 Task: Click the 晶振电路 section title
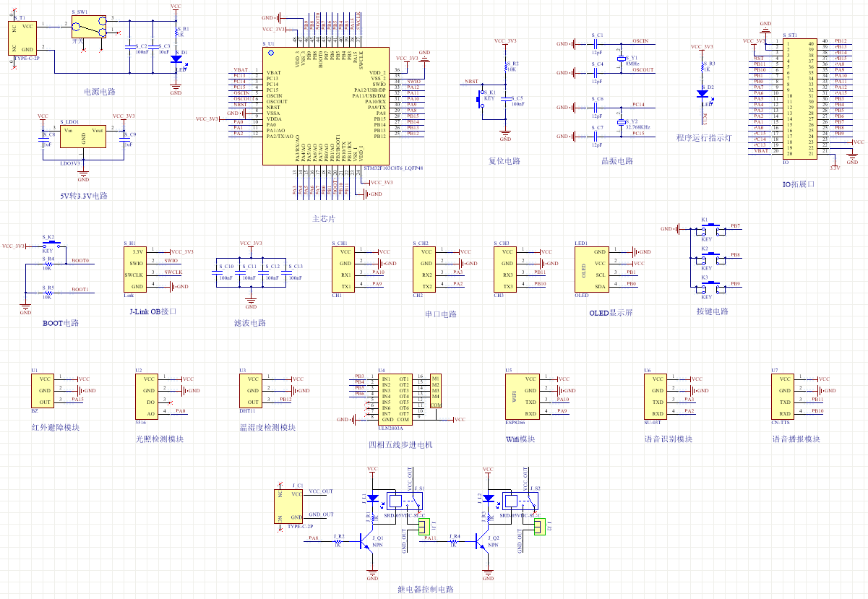click(617, 161)
